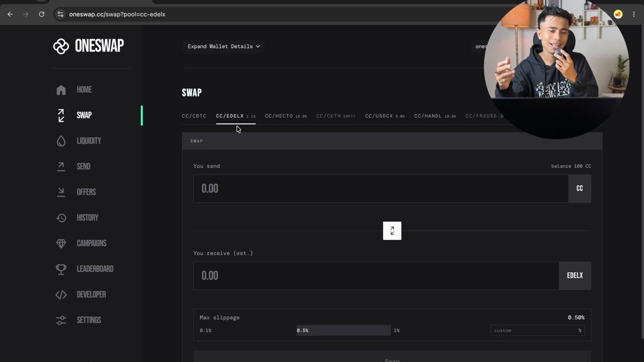
Task: Click the 0.50% slippage value text
Action: click(x=576, y=317)
